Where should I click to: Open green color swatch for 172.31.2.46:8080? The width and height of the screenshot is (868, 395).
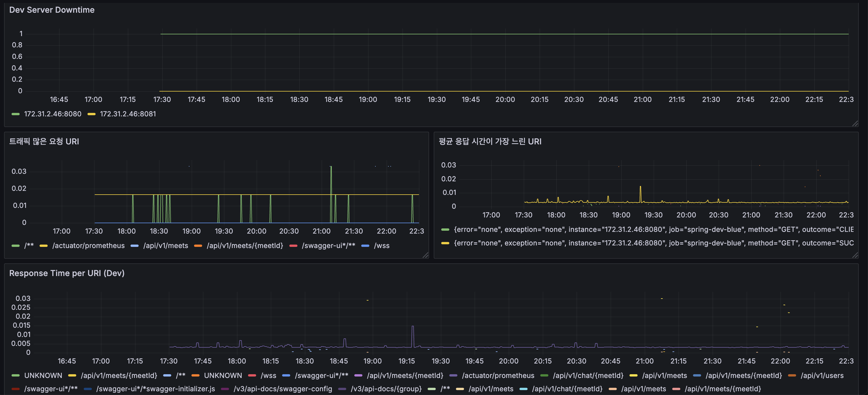point(16,114)
